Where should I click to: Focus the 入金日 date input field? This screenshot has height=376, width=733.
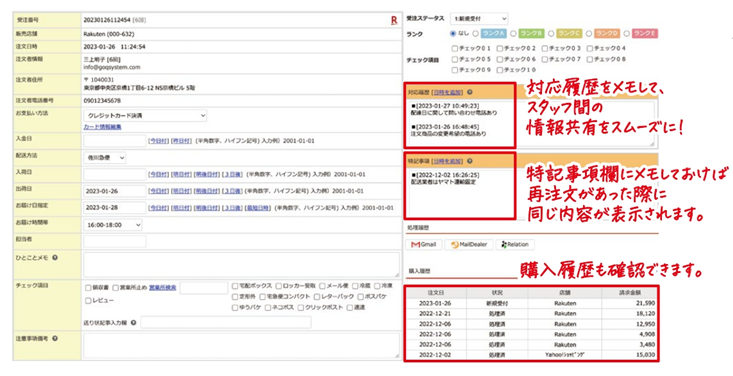tap(115, 141)
